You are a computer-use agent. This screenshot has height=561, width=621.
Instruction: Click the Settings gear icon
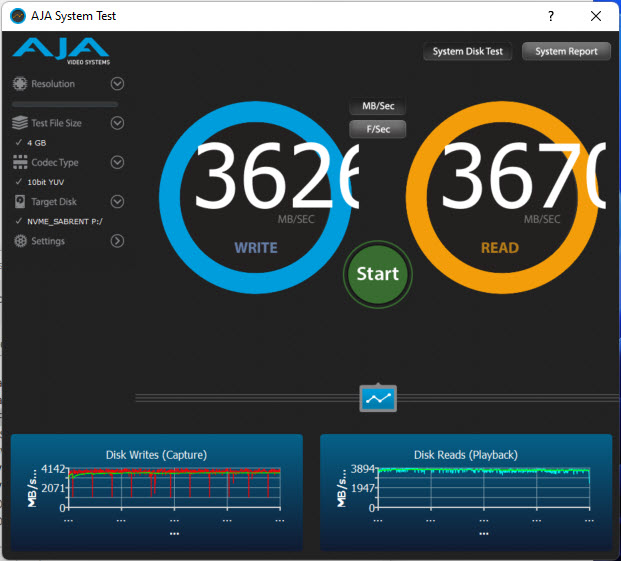[x=20, y=241]
